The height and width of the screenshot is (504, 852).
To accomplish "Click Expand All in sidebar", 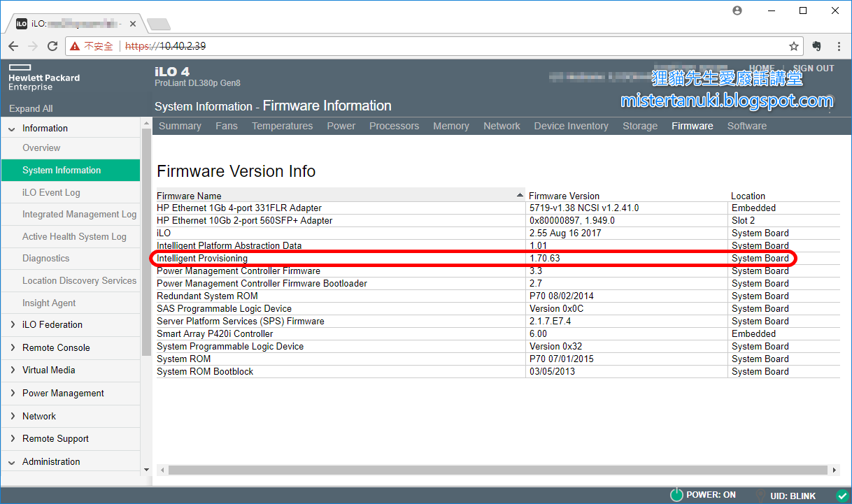I will tap(31, 108).
